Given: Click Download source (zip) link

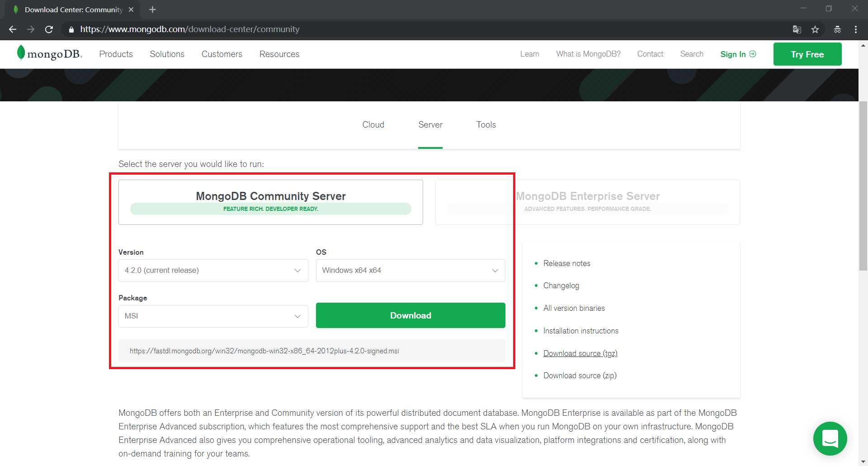Looking at the screenshot, I should [580, 376].
